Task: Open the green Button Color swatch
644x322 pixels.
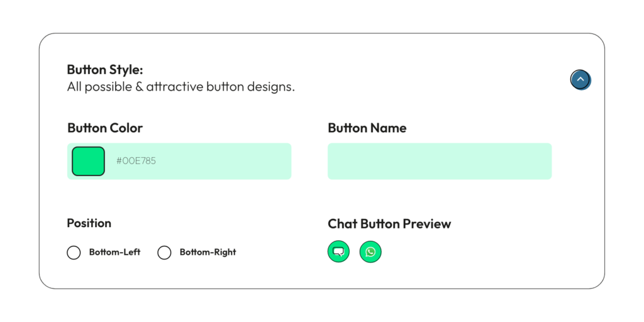Action: pyautogui.click(x=88, y=161)
